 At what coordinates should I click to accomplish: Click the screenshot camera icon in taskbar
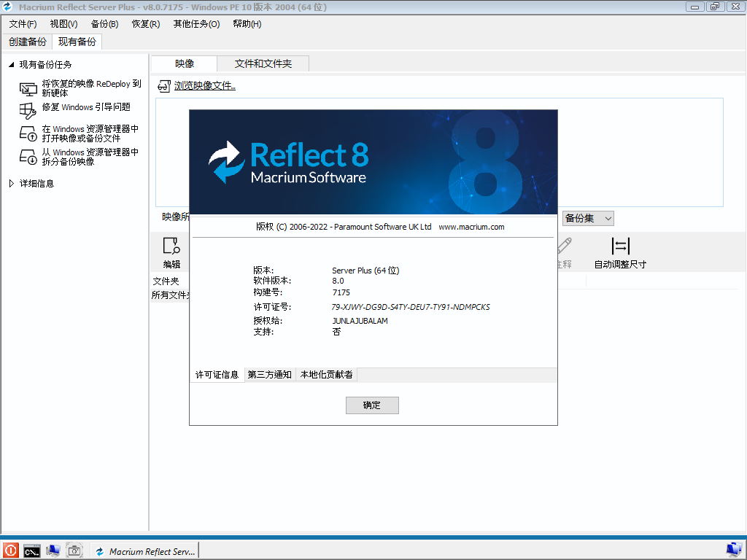click(74, 551)
